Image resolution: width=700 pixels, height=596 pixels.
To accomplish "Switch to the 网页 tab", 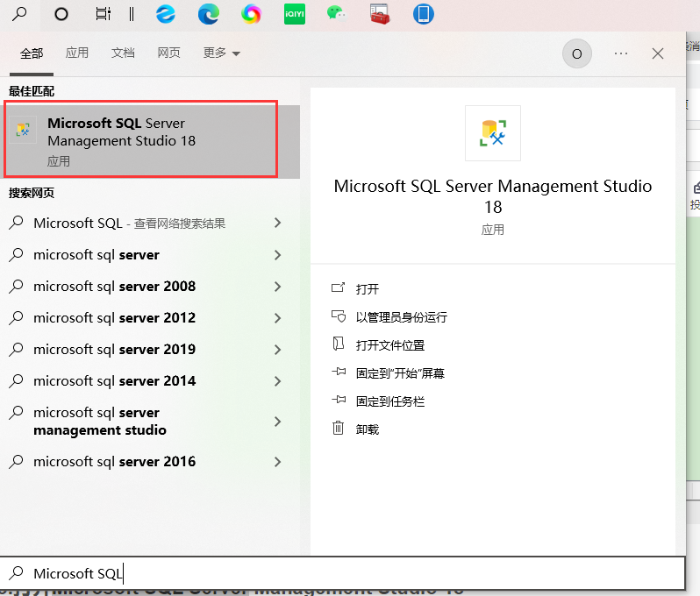I will coord(168,53).
